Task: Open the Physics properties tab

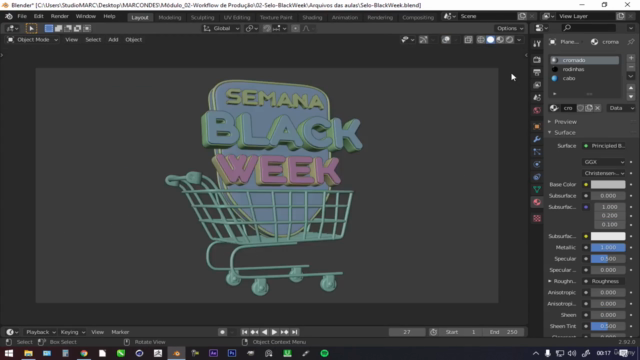Action: [x=537, y=164]
